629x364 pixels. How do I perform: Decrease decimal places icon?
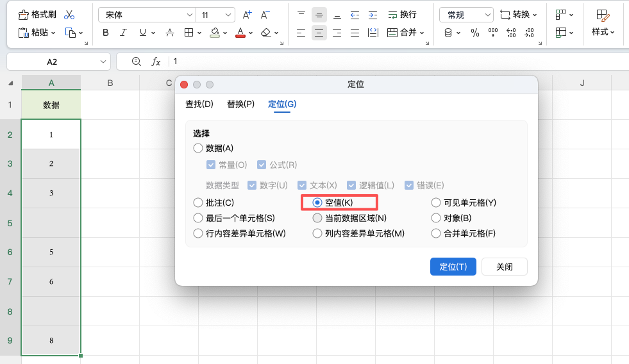(529, 33)
